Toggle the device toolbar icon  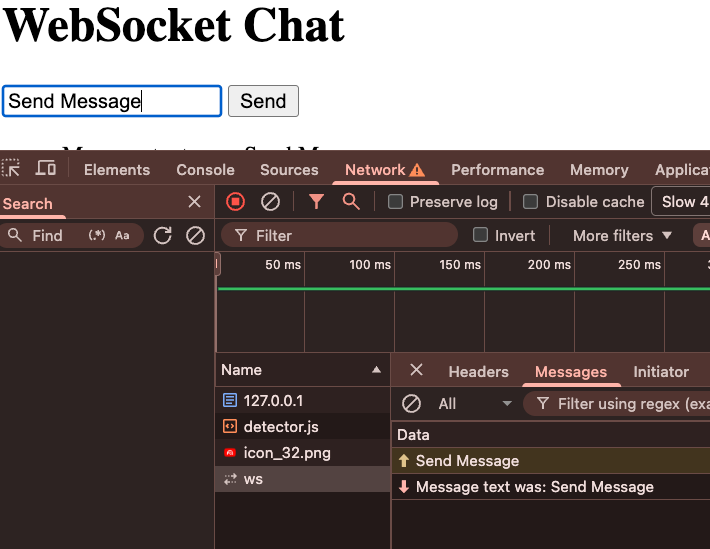click(46, 169)
